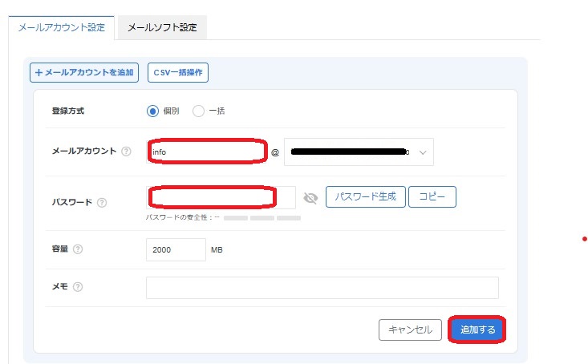Switch to メールアカウント設定 tab
Image resolution: width=588 pixels, height=364 pixels.
coord(61,26)
